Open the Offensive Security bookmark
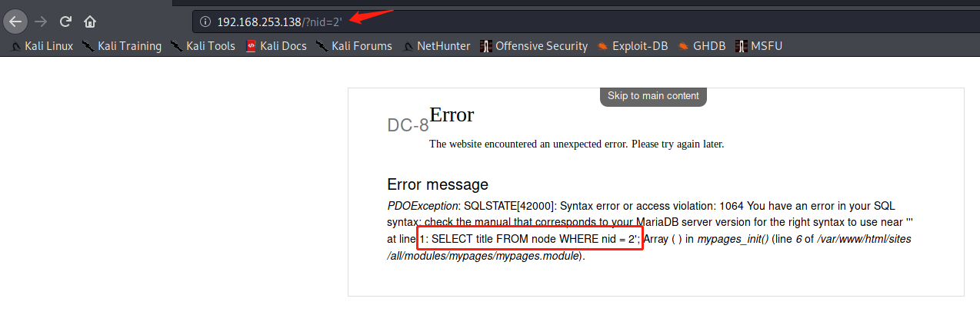Image resolution: width=980 pixels, height=315 pixels. pos(533,46)
